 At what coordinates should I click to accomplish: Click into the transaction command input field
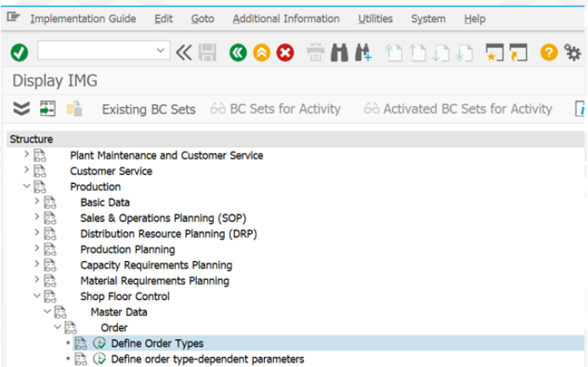(97, 50)
